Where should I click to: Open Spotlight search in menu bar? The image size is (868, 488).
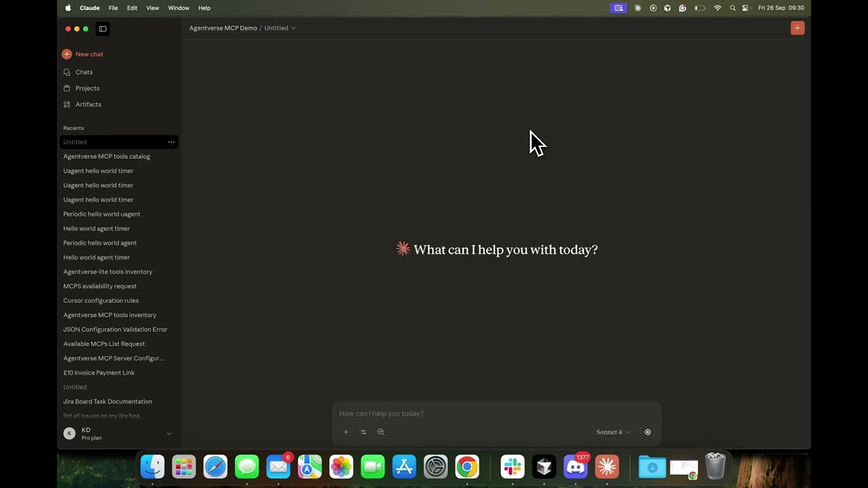pyautogui.click(x=732, y=8)
